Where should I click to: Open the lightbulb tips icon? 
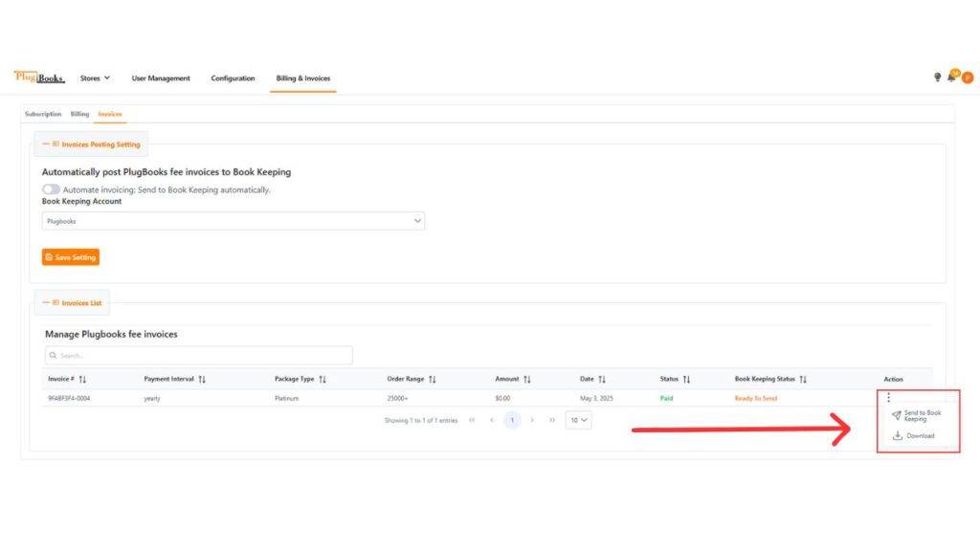937,77
